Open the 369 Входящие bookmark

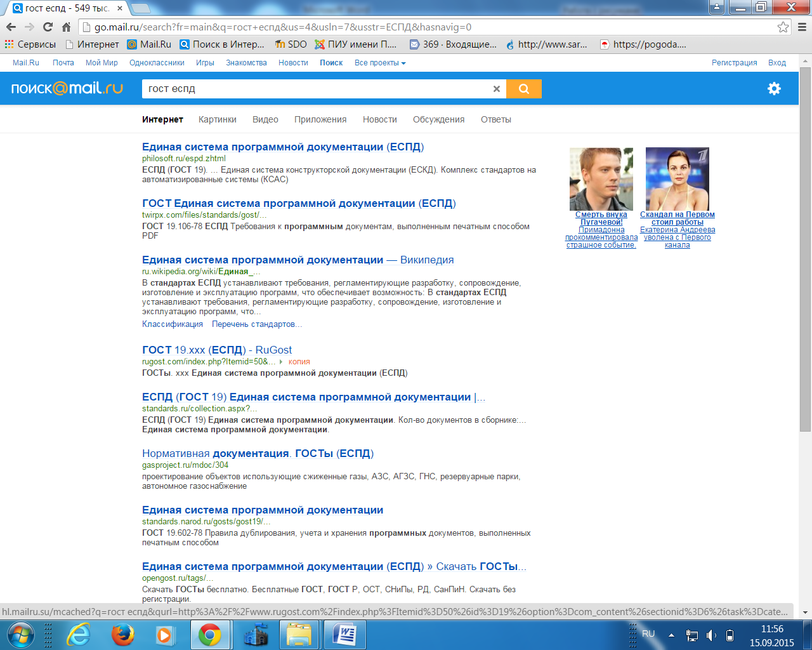[x=454, y=44]
